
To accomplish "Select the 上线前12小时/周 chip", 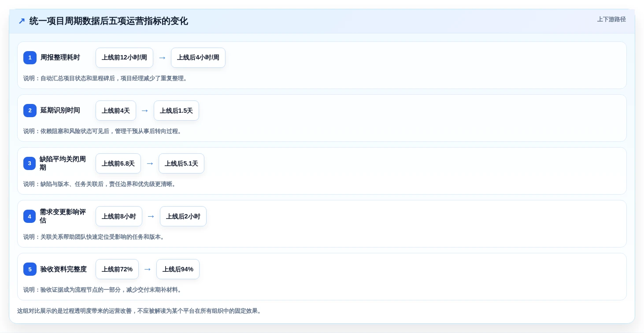I will point(124,58).
